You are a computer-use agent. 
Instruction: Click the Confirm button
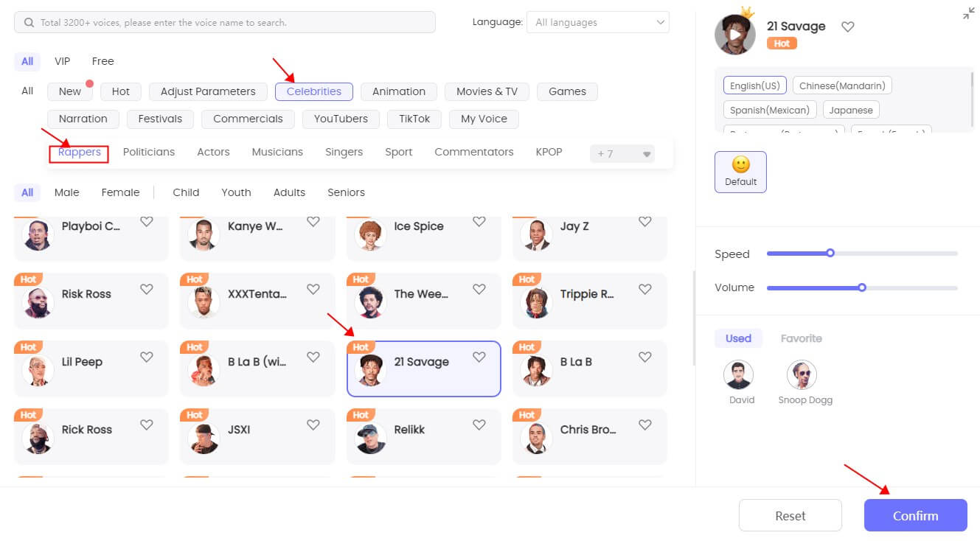click(x=915, y=515)
